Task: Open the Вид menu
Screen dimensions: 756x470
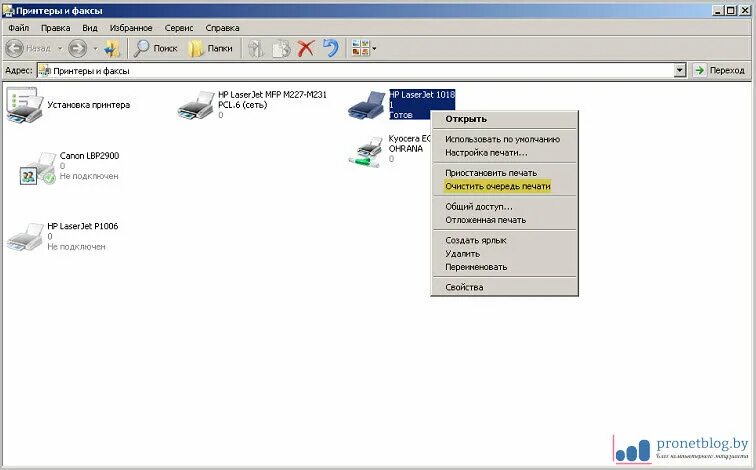Action: click(90, 28)
